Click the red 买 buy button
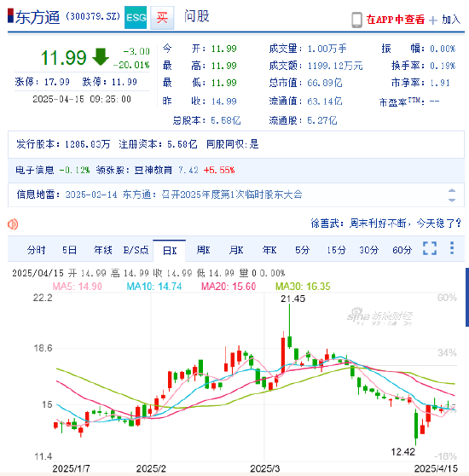 click(x=162, y=18)
